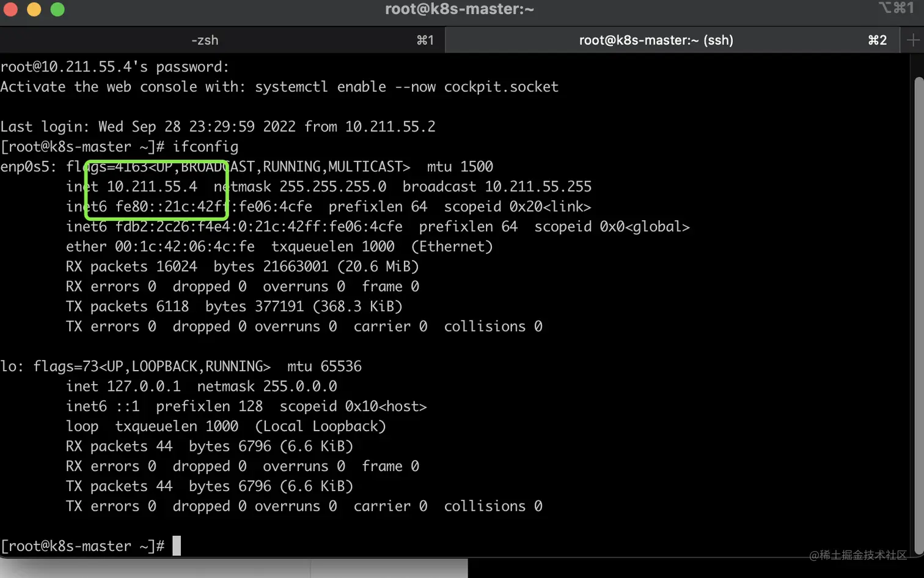The height and width of the screenshot is (578, 924).
Task: Click netmask value '255.255.255.0'
Action: (333, 187)
